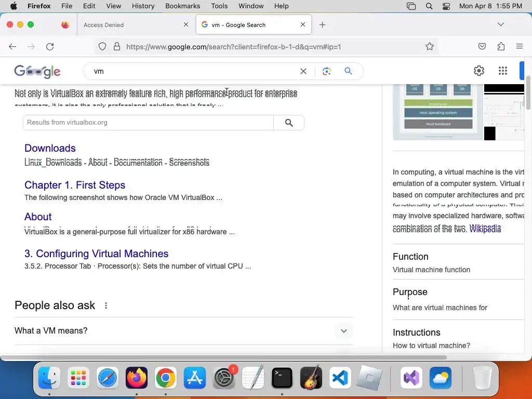Viewport: 532px width, 399px height.
Task: Close the Access Denied tab
Action: tap(186, 24)
